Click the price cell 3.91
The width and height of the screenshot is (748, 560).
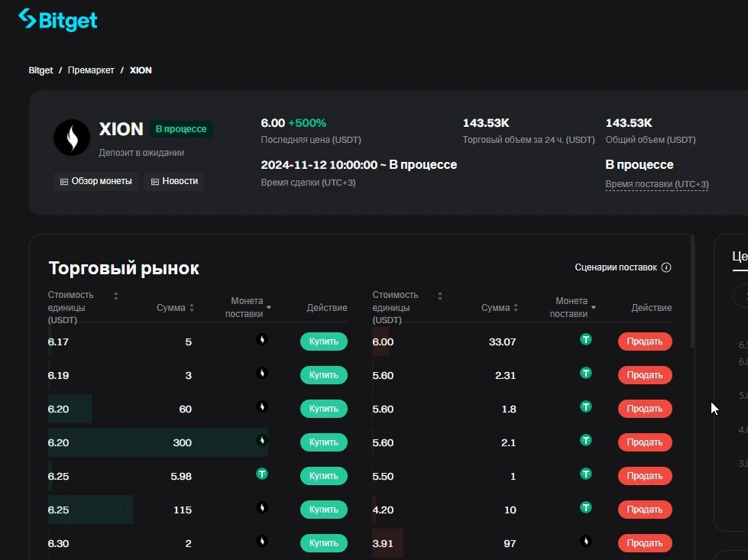(383, 543)
